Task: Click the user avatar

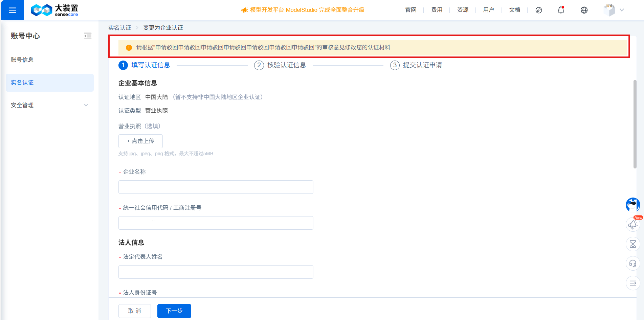Action: click(609, 10)
